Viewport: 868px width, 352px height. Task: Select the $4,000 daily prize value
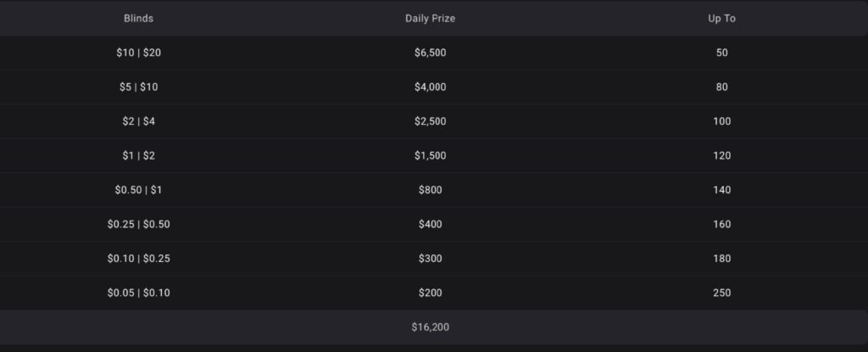coord(430,87)
